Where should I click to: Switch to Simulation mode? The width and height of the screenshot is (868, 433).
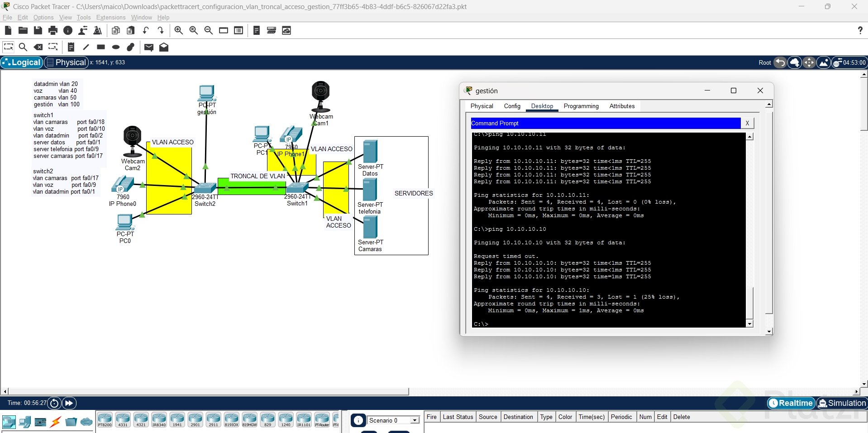click(842, 403)
